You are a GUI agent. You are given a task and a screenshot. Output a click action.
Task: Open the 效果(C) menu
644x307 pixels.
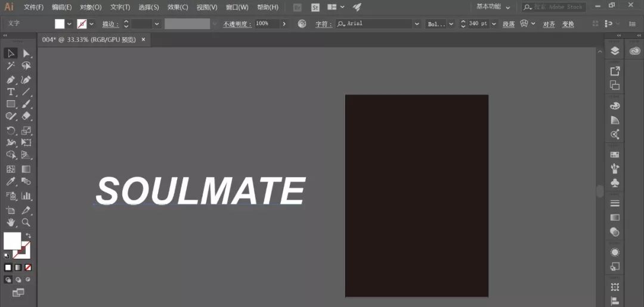click(177, 7)
